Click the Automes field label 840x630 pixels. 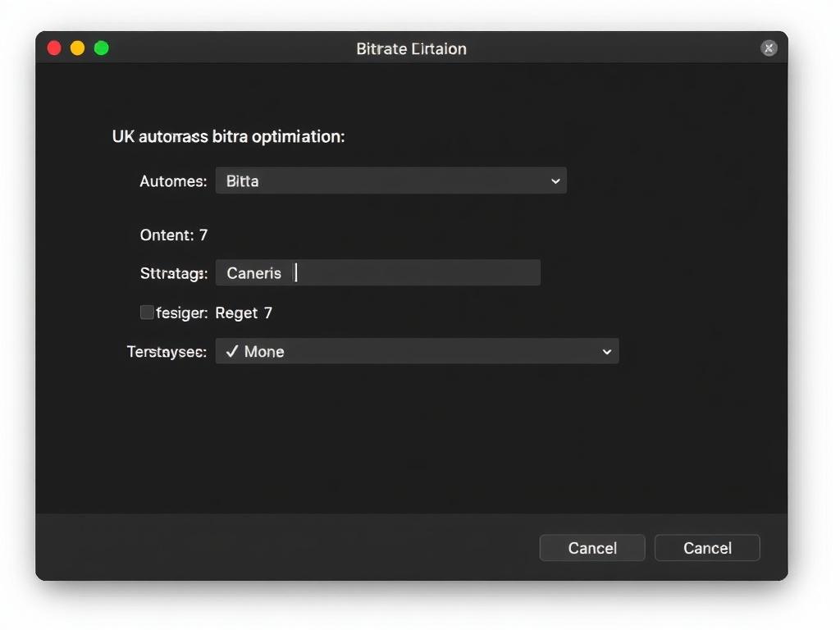(173, 181)
